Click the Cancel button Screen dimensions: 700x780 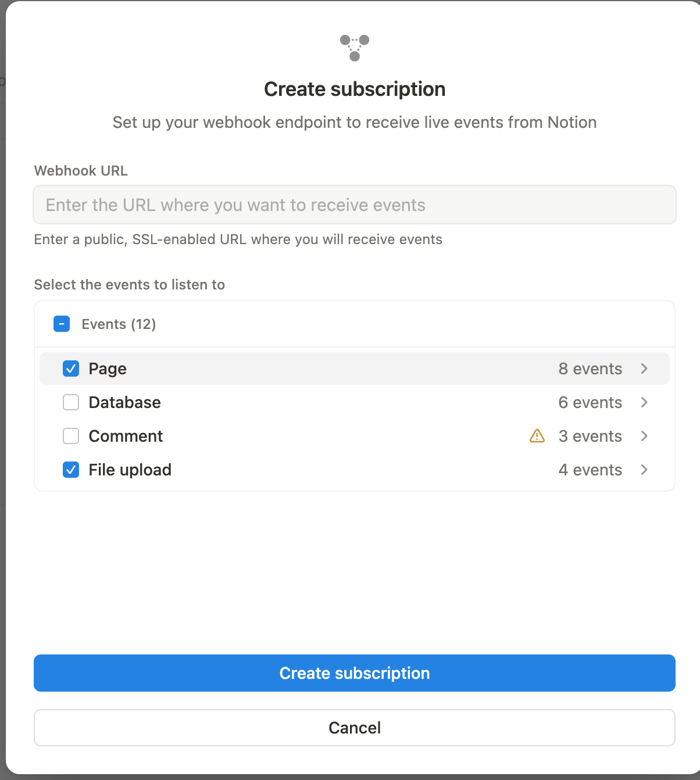[x=355, y=728]
